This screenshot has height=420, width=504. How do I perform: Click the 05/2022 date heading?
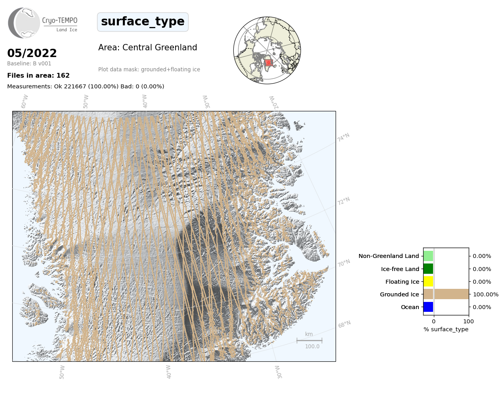32,53
